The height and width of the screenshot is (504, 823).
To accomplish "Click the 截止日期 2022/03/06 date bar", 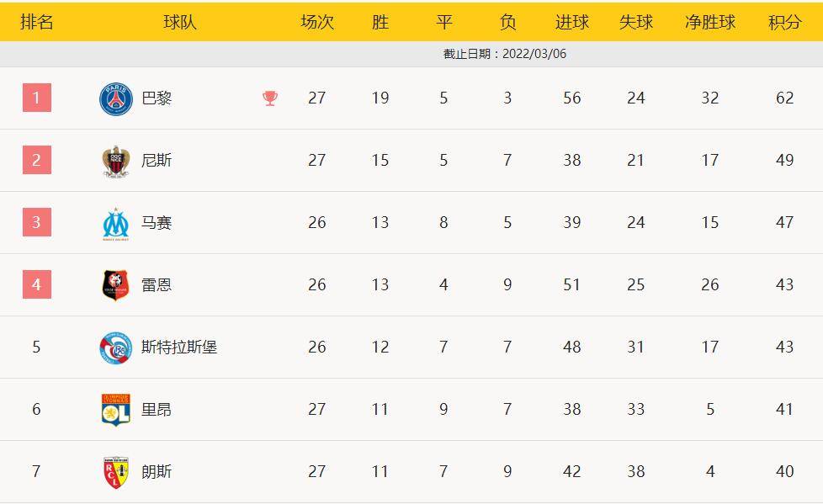I will (411, 54).
